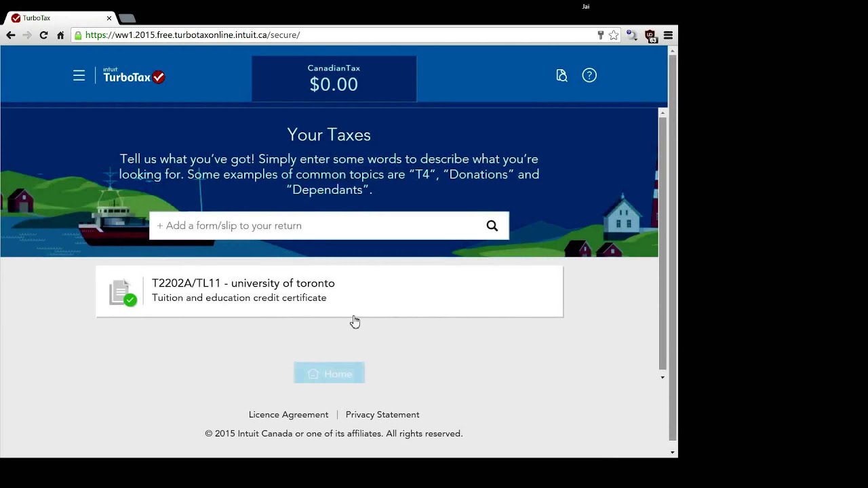Click the browser address bar URL
Viewport: 868px width, 488px height.
pos(193,35)
